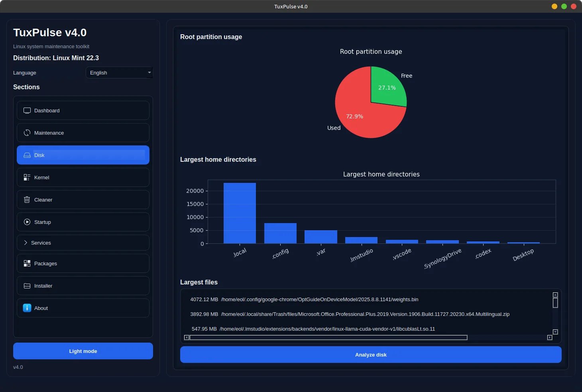The width and height of the screenshot is (582, 392).
Task: Click the Kernel section icon
Action: (27, 178)
